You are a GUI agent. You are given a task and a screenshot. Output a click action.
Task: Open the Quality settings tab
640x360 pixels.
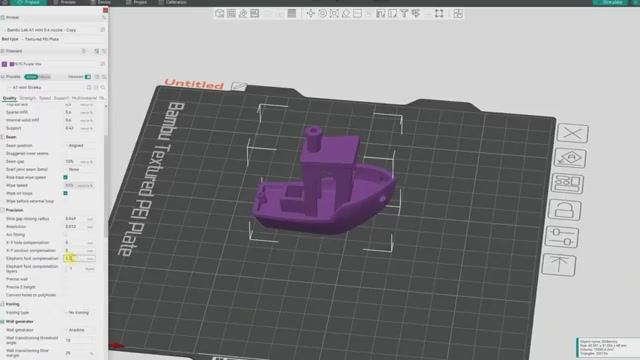coord(9,98)
